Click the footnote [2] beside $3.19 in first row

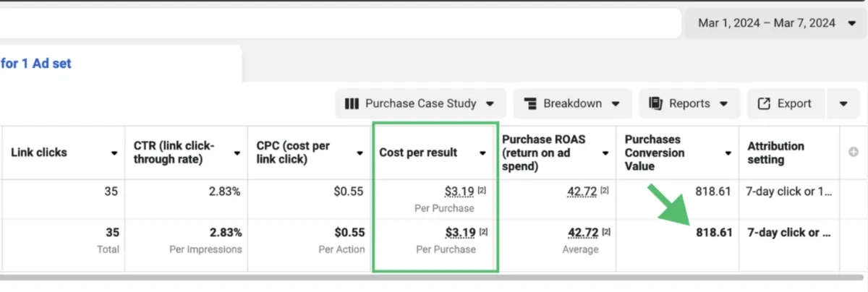483,192
